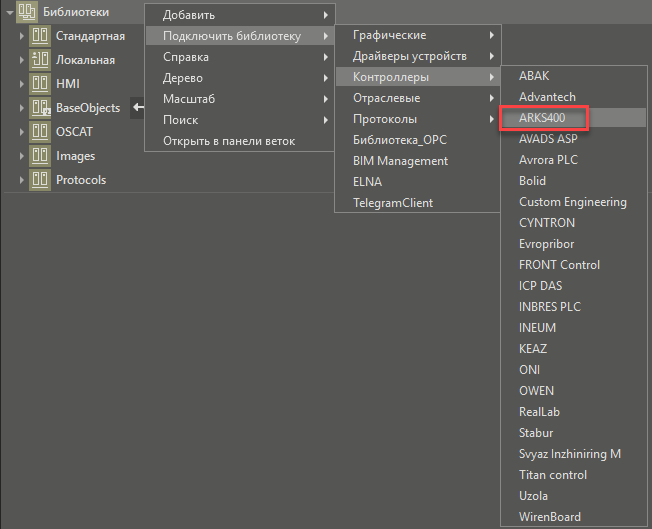The width and height of the screenshot is (652, 529).
Task: Select Advantech controller library
Action: (x=574, y=97)
